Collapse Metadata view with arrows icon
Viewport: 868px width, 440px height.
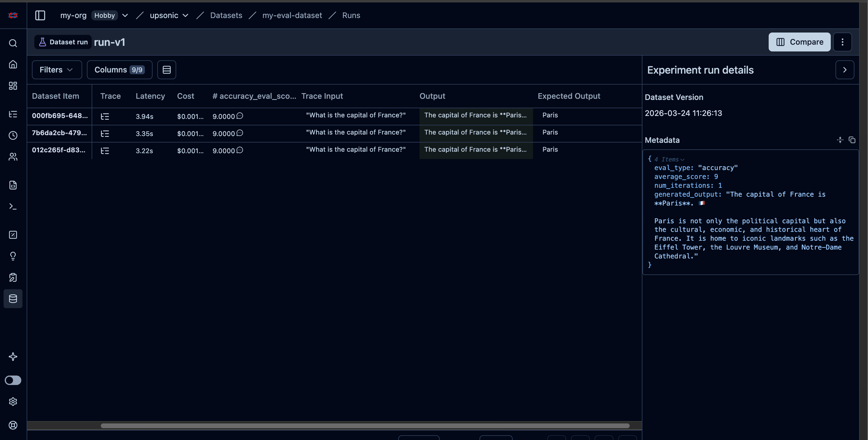tap(840, 140)
